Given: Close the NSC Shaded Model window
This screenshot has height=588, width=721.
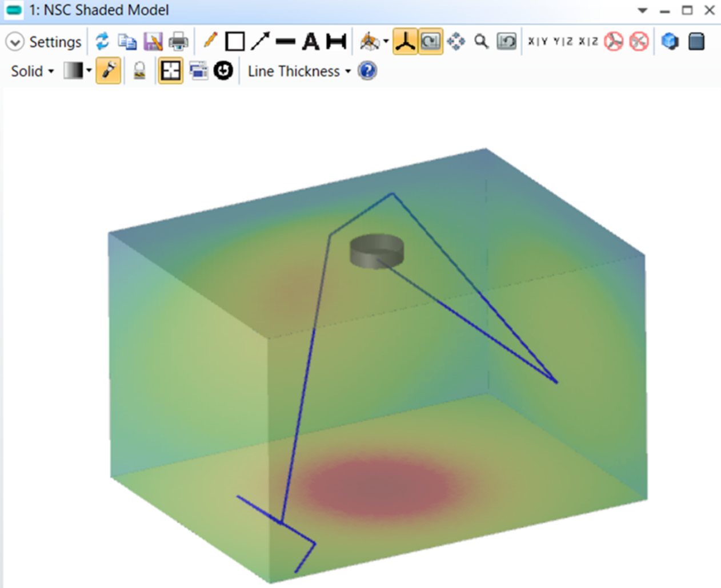Looking at the screenshot, I should (710, 10).
